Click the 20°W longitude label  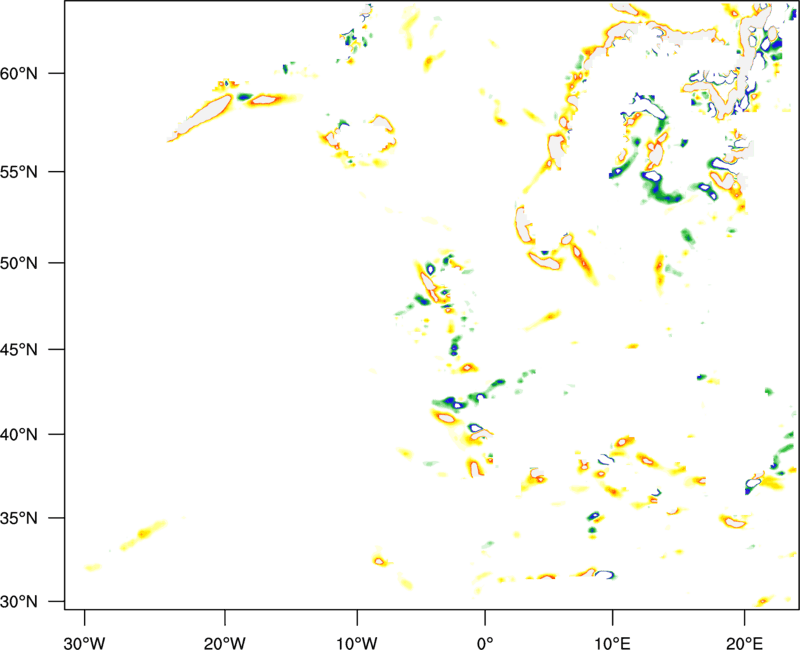225,643
